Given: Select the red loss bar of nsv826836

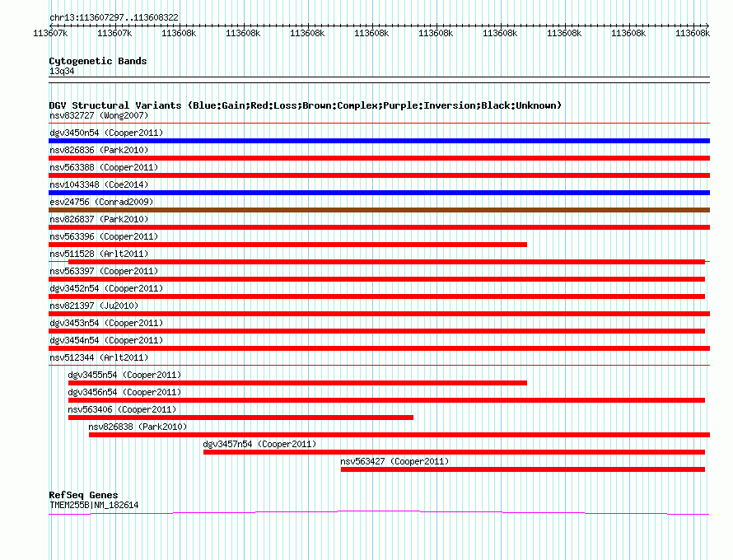Looking at the screenshot, I should [x=379, y=158].
